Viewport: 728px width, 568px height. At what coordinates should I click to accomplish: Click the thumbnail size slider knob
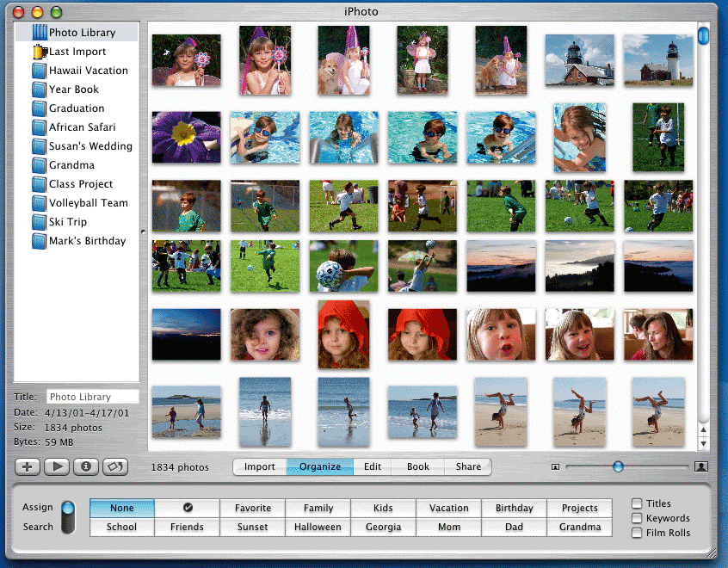[x=618, y=466]
